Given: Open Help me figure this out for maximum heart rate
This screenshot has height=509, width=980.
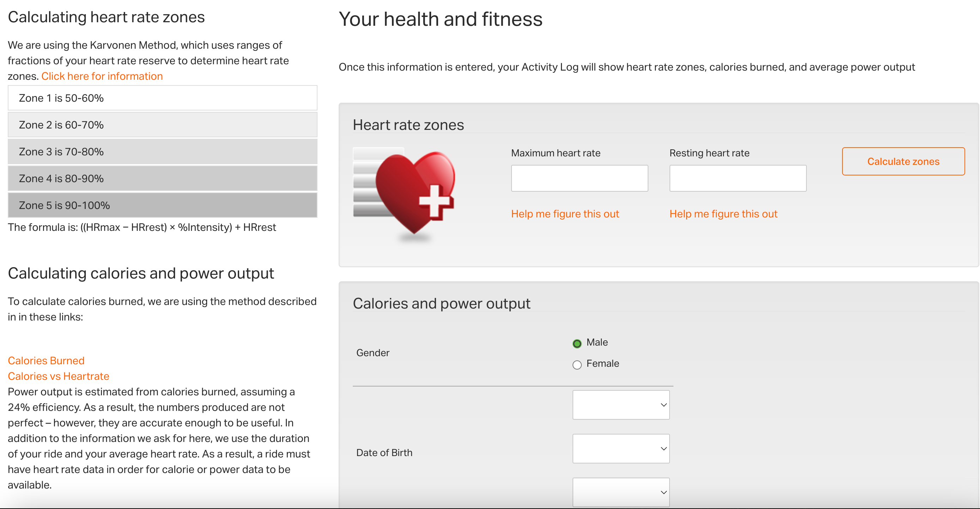Looking at the screenshot, I should point(565,214).
